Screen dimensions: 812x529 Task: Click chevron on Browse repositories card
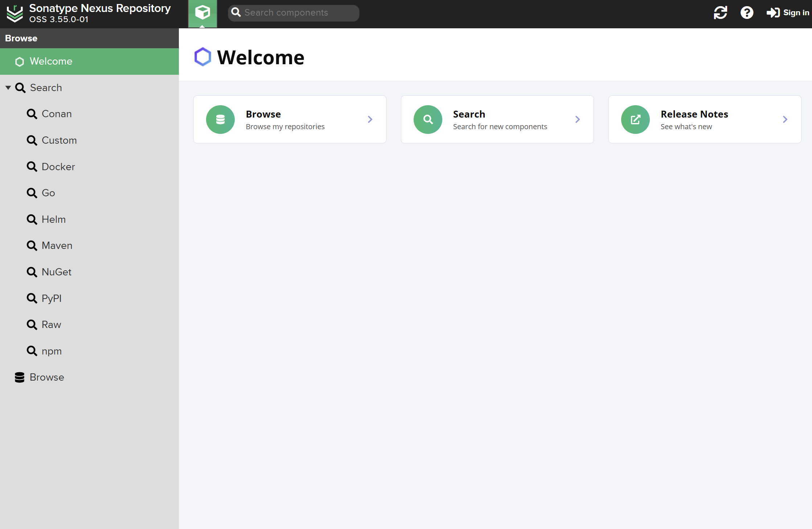click(370, 119)
